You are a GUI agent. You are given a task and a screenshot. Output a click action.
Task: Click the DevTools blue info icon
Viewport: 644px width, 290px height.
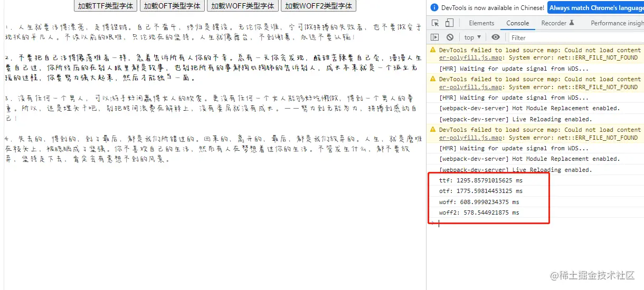[434, 8]
